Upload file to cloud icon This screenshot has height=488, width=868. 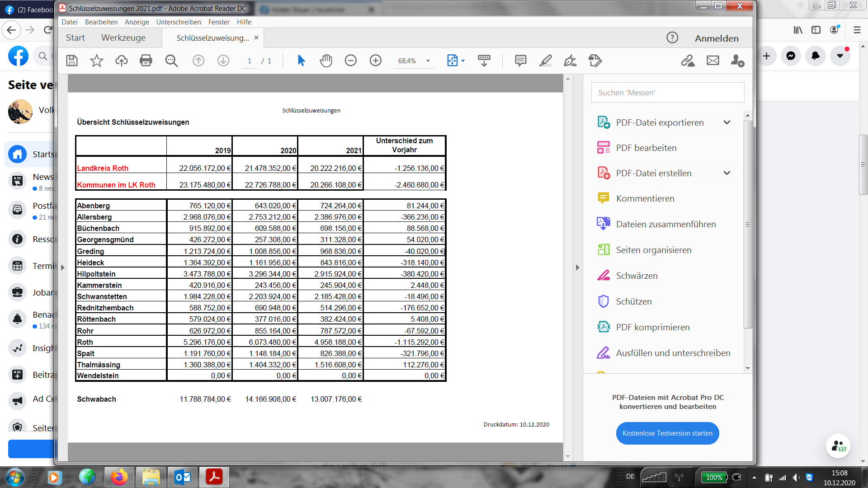pyautogui.click(x=121, y=61)
